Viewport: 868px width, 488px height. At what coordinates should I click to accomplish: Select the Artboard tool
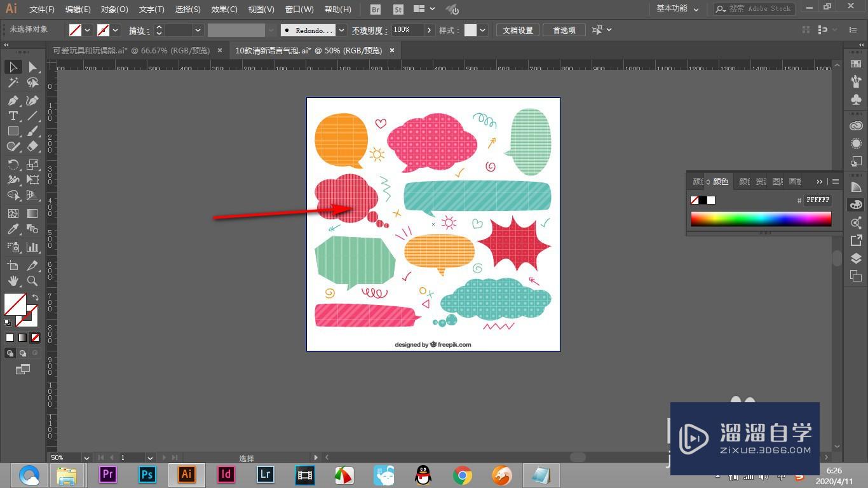pyautogui.click(x=13, y=266)
